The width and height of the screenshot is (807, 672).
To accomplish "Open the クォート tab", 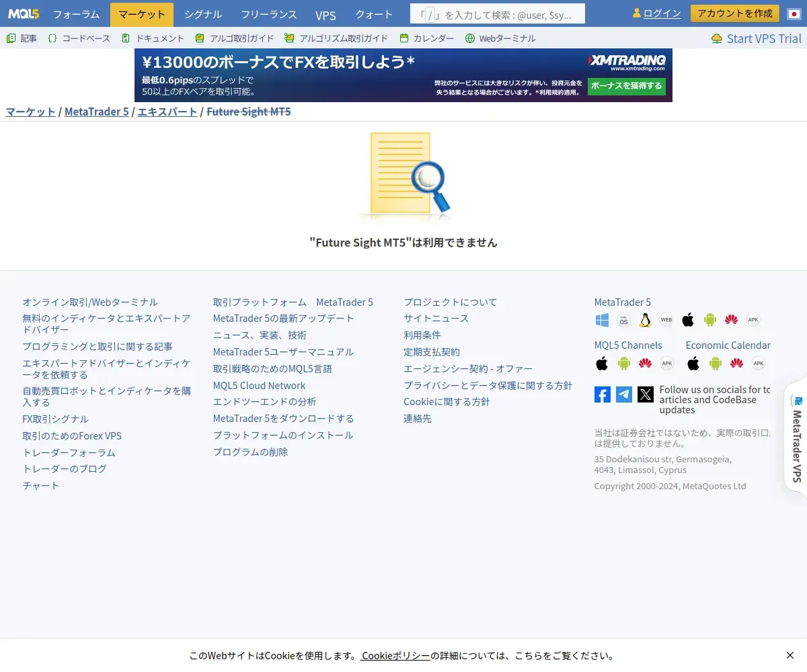I will click(374, 14).
